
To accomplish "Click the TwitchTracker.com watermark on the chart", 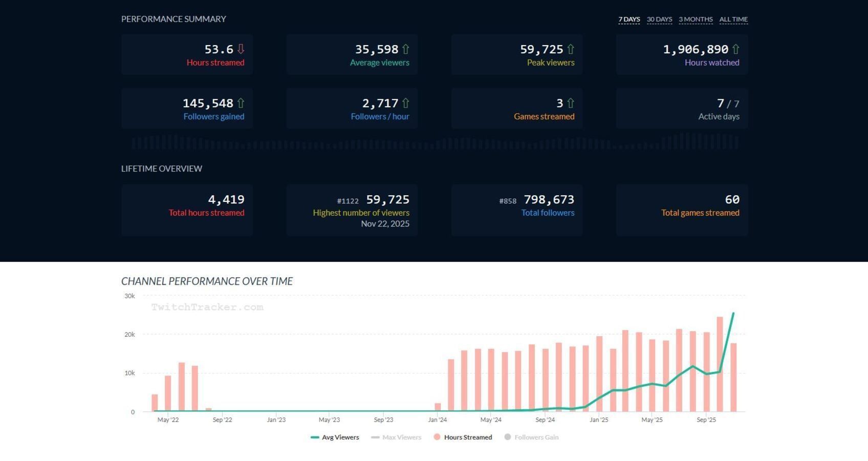I will 207,307.
